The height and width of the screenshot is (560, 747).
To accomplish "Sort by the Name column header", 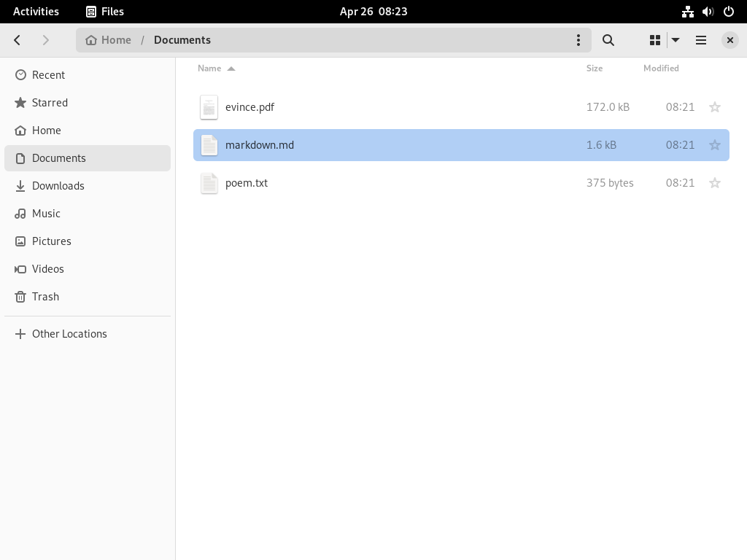I will (x=209, y=68).
